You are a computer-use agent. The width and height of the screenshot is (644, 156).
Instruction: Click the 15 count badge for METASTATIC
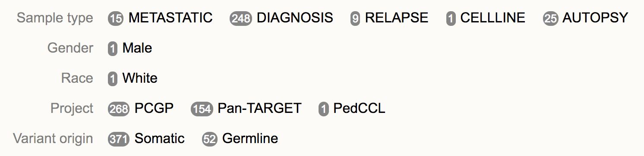[x=116, y=19]
